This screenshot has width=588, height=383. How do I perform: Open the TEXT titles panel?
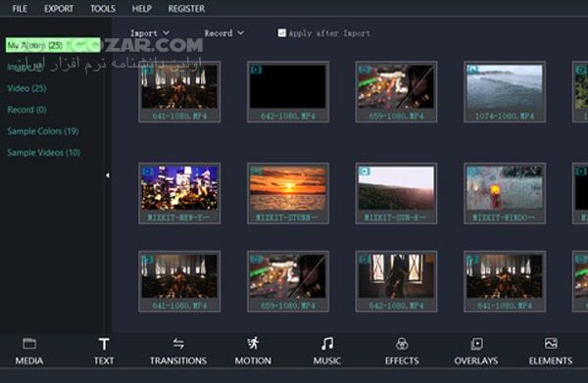pos(104,352)
